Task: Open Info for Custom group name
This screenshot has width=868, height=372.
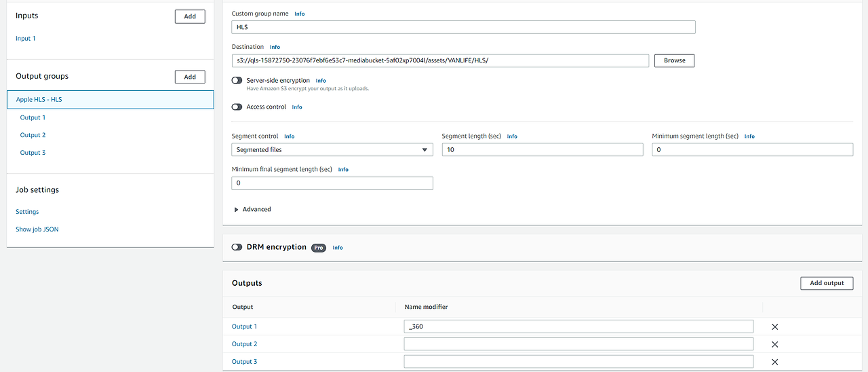Action: click(x=299, y=14)
